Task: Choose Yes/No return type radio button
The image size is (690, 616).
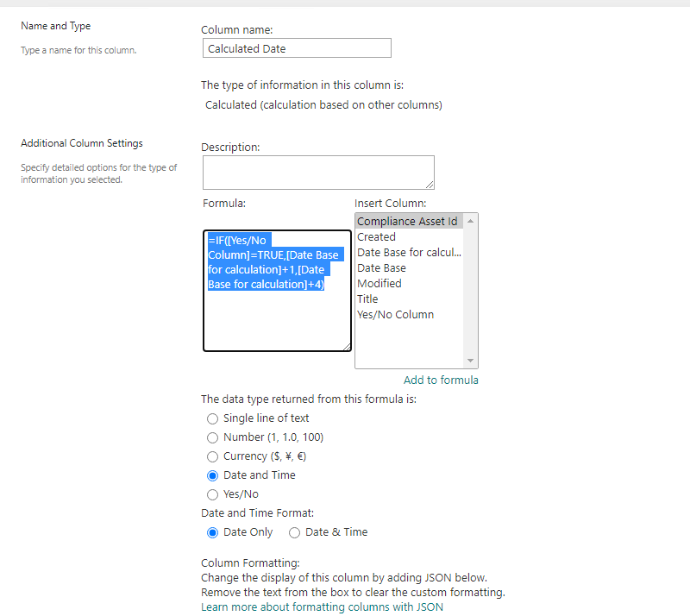Action: 212,494
